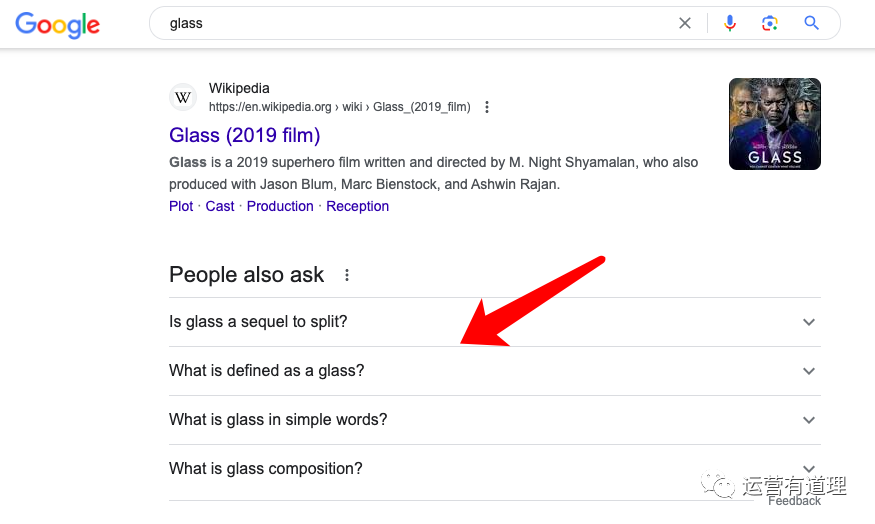The image size is (875, 524).
Task: Expand 'What is defined as a glass?'
Action: coord(809,371)
